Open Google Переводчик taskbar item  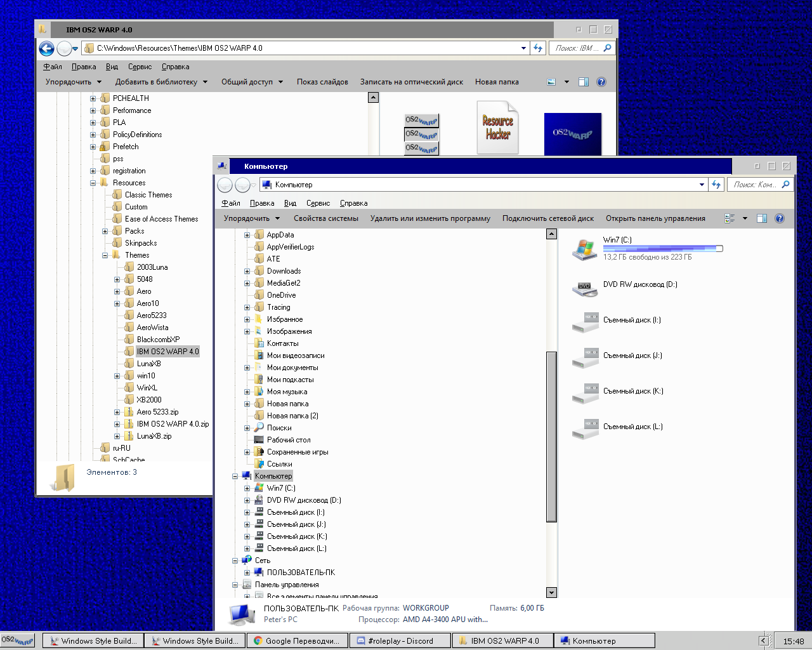pyautogui.click(x=296, y=640)
